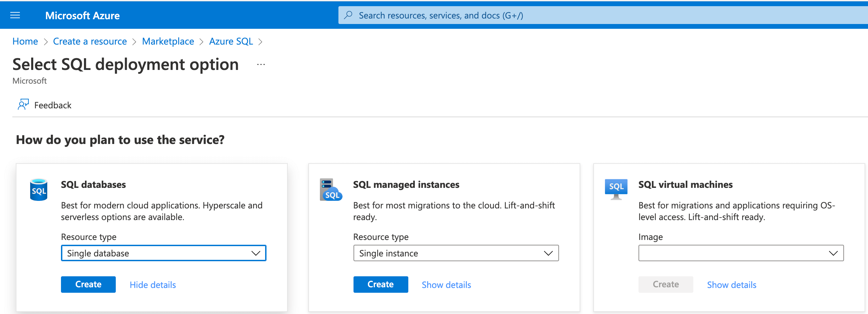Screen dimensions: 868x314
Task: Click the search magnifier icon
Action: point(348,15)
